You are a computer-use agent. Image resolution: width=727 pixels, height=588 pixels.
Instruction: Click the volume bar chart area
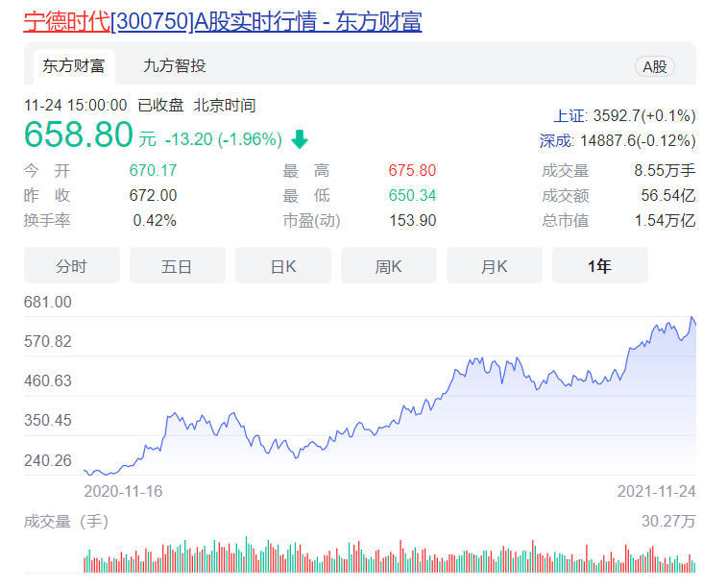390,554
